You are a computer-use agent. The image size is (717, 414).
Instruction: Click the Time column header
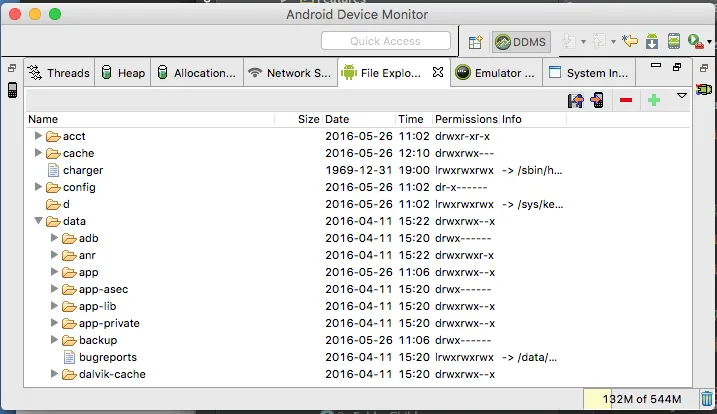point(414,119)
